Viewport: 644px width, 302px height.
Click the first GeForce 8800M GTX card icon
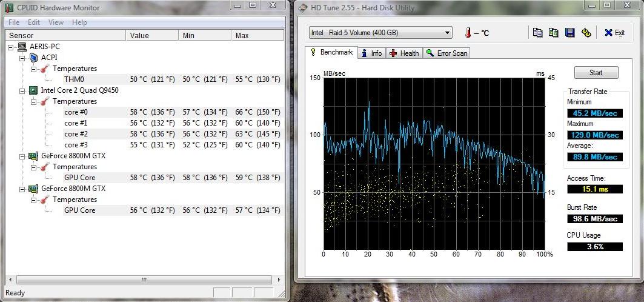(x=33, y=156)
